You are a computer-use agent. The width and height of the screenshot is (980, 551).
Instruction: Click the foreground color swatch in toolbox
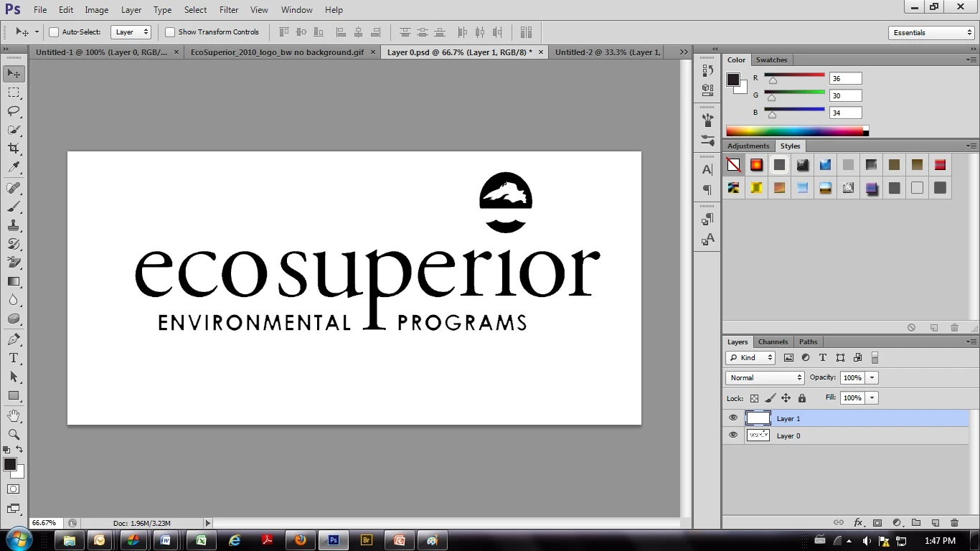click(10, 464)
